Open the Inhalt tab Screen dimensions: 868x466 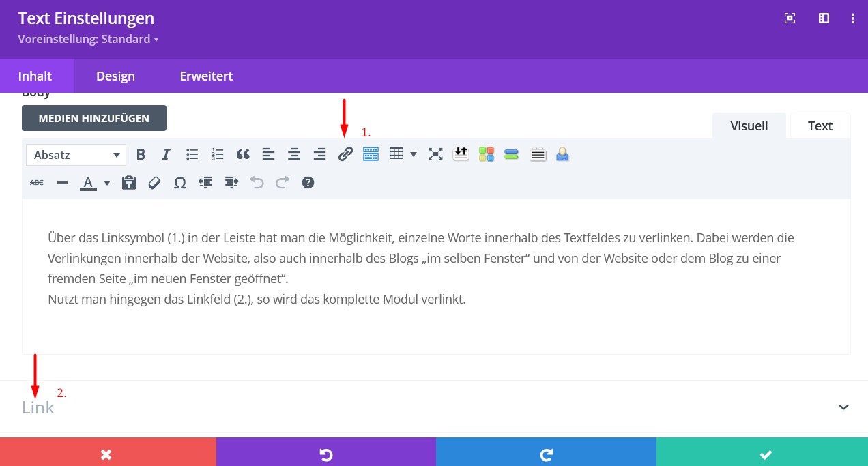pyautogui.click(x=35, y=76)
